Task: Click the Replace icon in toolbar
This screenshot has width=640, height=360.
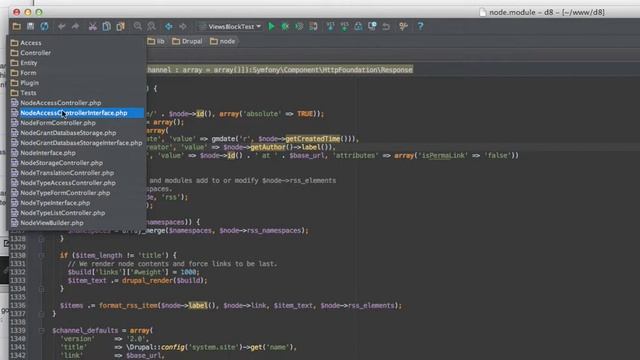Action: [151, 27]
